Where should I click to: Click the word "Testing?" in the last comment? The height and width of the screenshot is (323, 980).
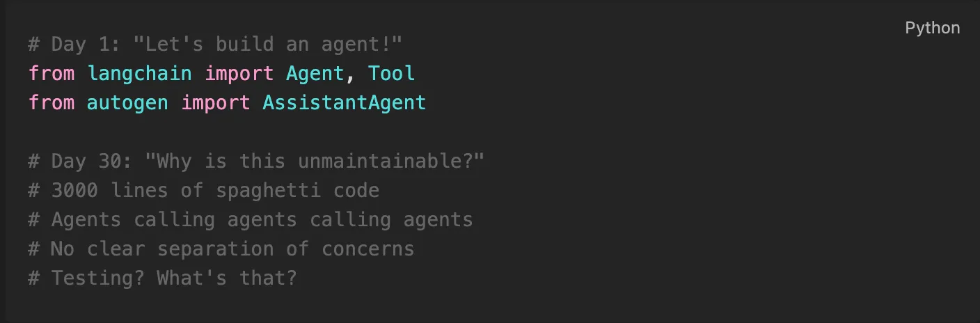pyautogui.click(x=98, y=278)
